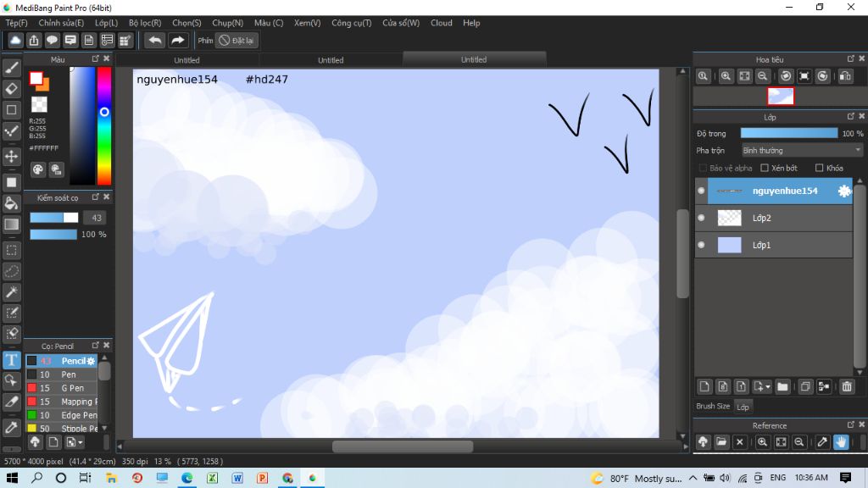
Task: Select the Gradient tool
Action: coord(12,224)
